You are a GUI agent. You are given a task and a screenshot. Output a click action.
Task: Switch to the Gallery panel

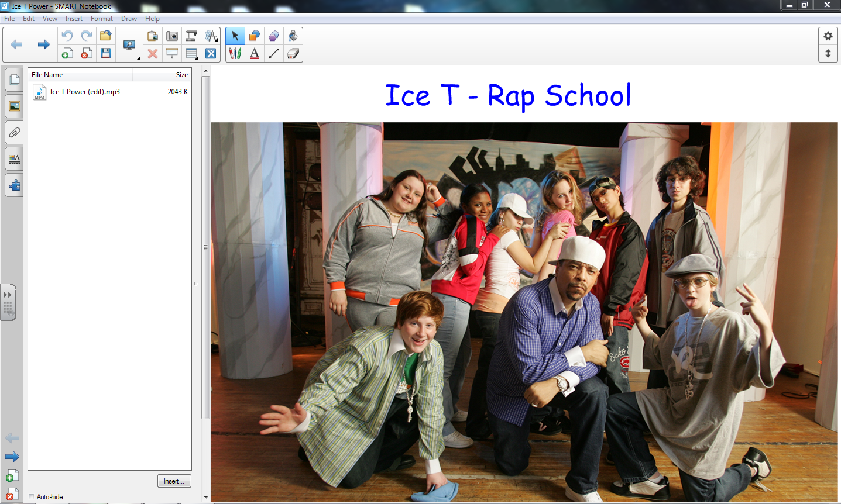pos(13,106)
